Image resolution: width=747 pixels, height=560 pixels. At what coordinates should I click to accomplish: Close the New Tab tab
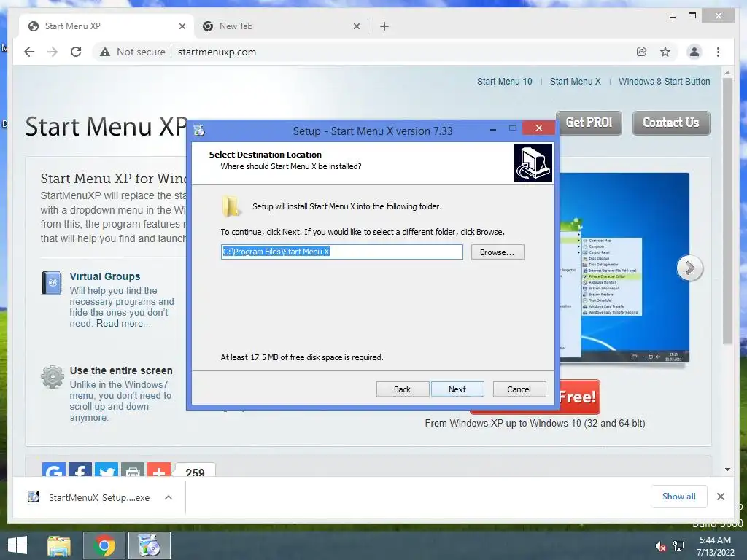pyautogui.click(x=356, y=26)
